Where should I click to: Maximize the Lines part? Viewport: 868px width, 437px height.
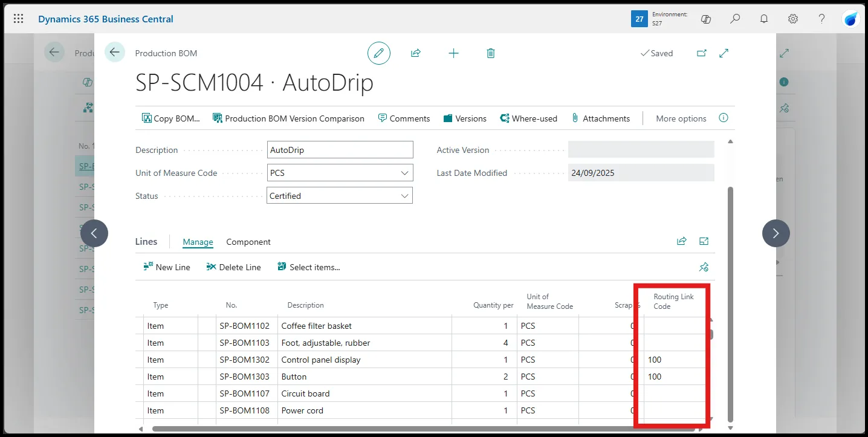[x=704, y=241]
